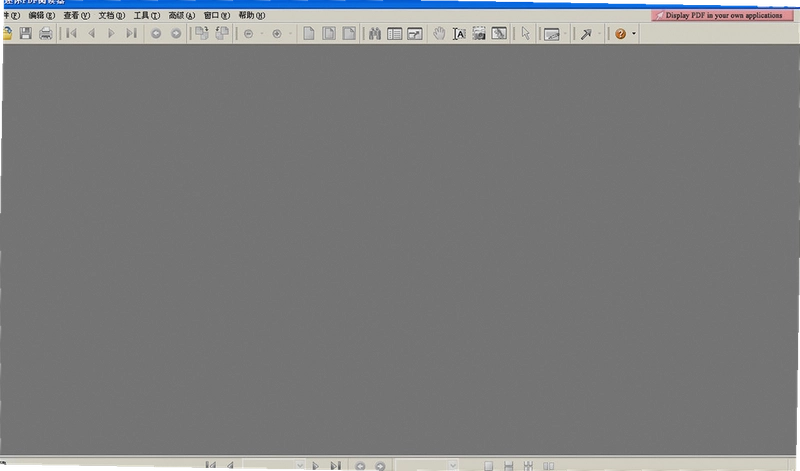Click the Print icon in toolbar
Screen dimensions: 800x471
point(45,34)
